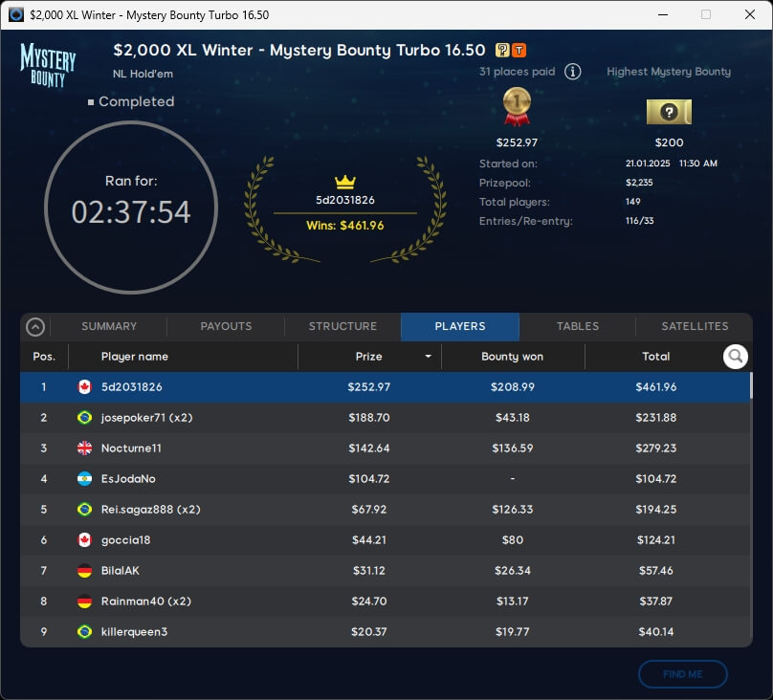Open the player search magnifier icon

tap(736, 356)
